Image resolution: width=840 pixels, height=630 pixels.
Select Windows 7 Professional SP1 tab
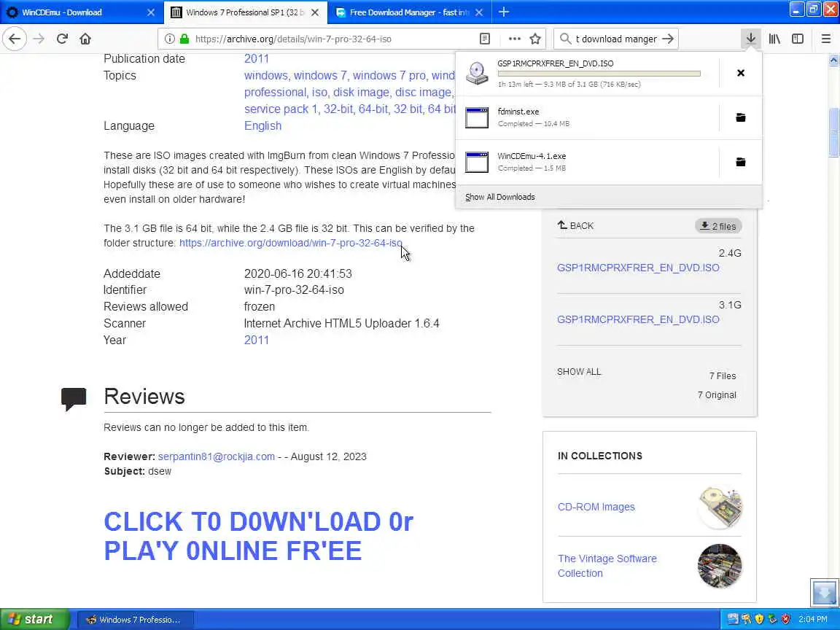pyautogui.click(x=245, y=12)
